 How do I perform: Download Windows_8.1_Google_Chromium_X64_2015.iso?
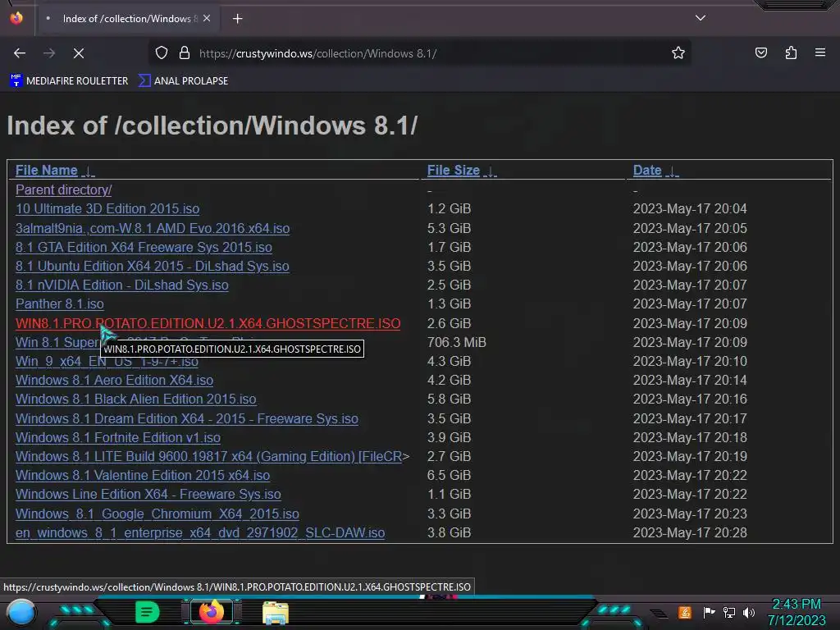[157, 514]
